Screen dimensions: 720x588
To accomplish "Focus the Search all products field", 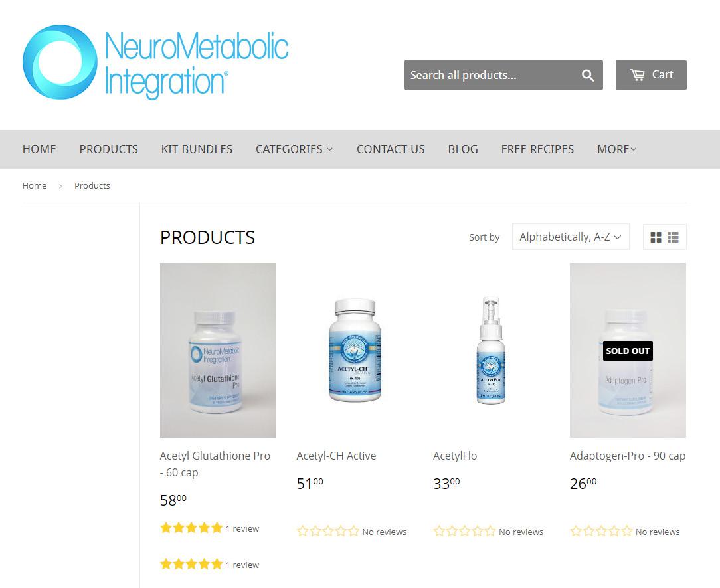I will [x=490, y=75].
